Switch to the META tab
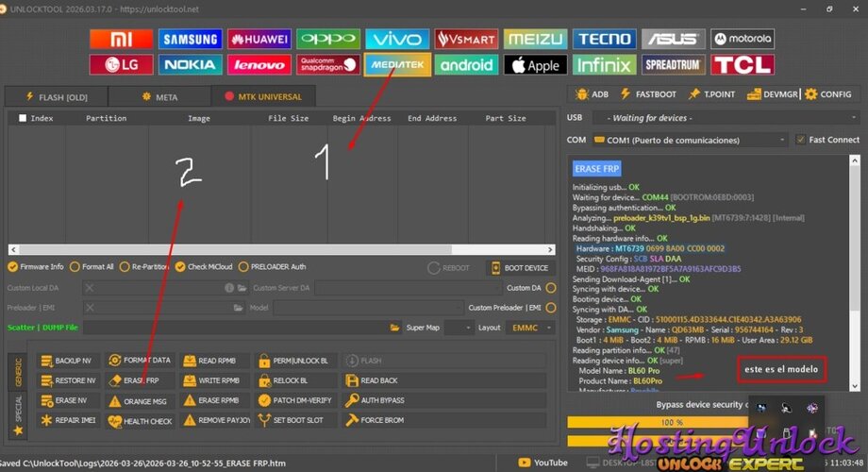This screenshot has width=868, height=472. (x=159, y=97)
